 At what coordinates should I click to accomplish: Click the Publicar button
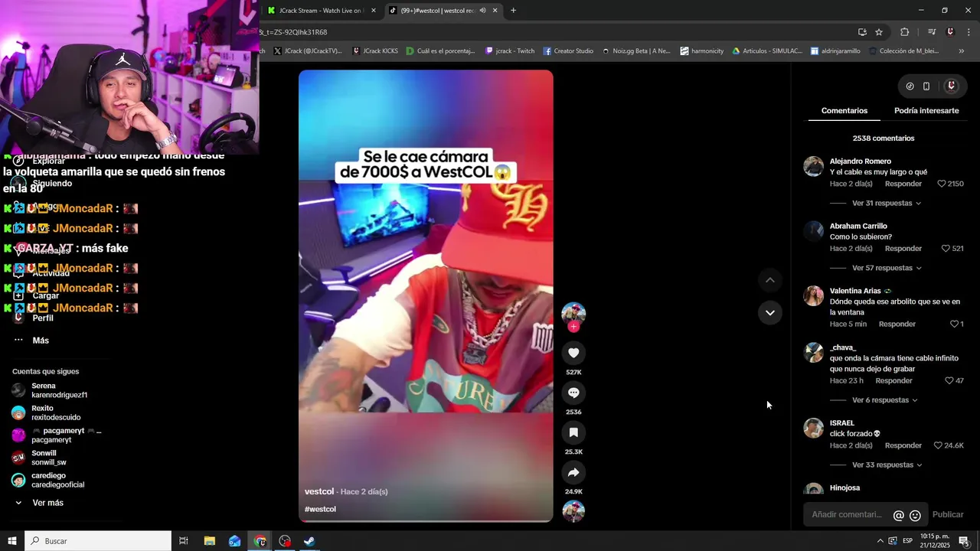tap(948, 515)
